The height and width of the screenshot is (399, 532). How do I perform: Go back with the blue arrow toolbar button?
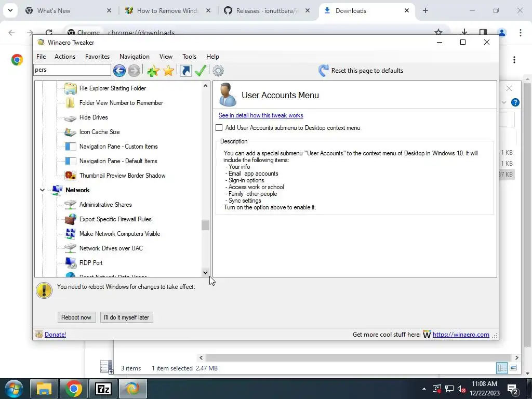coord(119,71)
